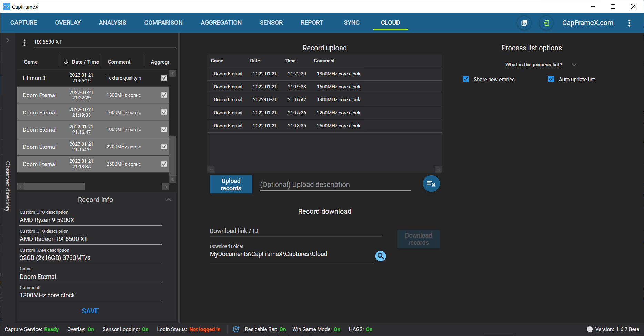Click the Comment column header in record list
Viewport: 644px width, 336px height.
(119, 62)
